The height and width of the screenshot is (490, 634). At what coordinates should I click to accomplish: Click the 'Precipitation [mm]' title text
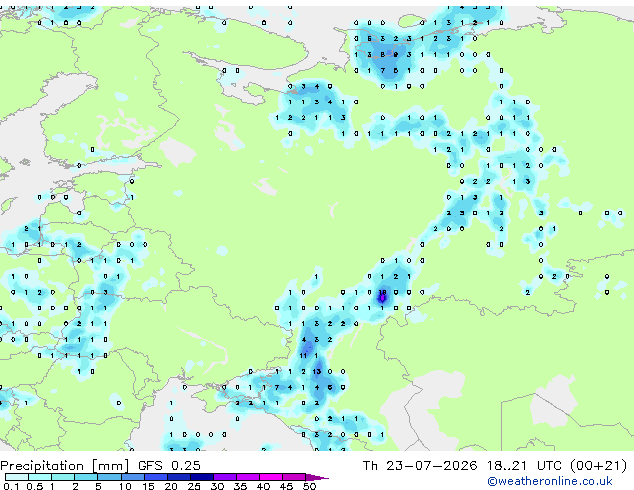click(x=65, y=466)
